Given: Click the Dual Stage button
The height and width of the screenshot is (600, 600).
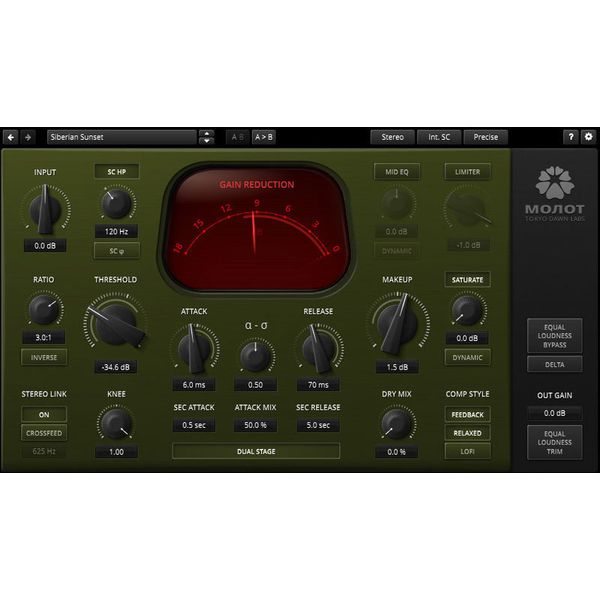Looking at the screenshot, I should 256,451.
